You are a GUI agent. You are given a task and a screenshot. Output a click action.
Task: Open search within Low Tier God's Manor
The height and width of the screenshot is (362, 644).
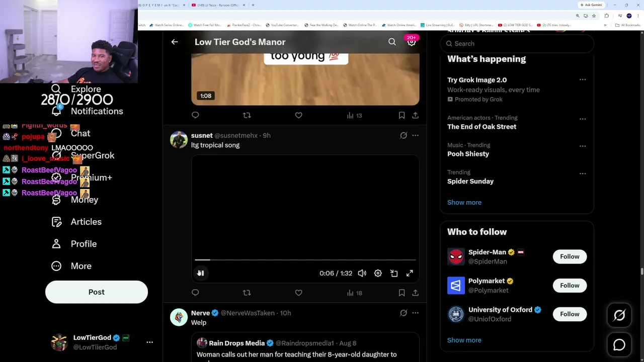pos(392,42)
